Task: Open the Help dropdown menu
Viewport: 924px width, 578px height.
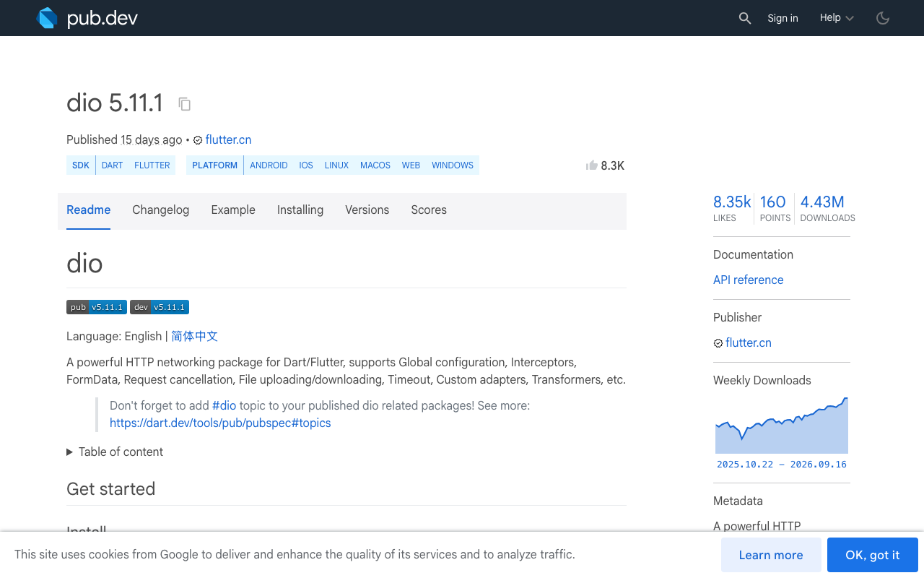Action: point(837,18)
